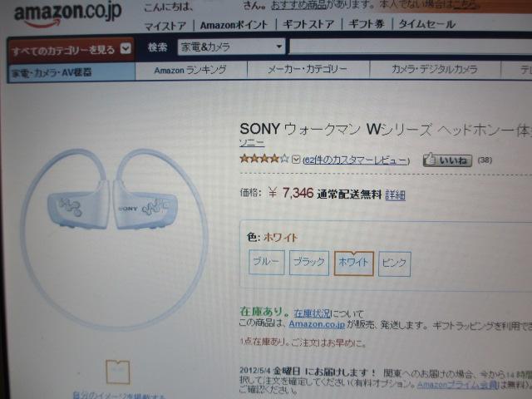
Task: Open 62件のカスタマーレビュー link
Action: point(356,160)
